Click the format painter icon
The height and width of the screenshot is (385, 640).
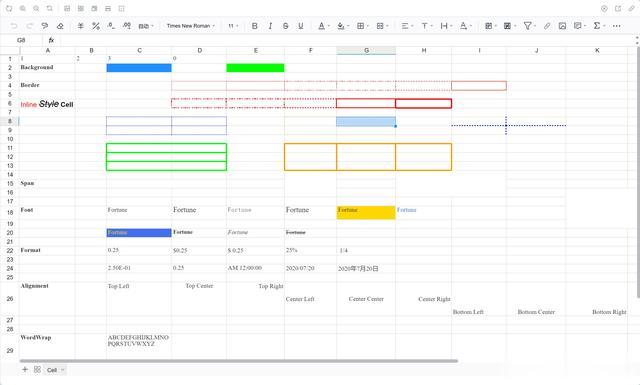45,26
